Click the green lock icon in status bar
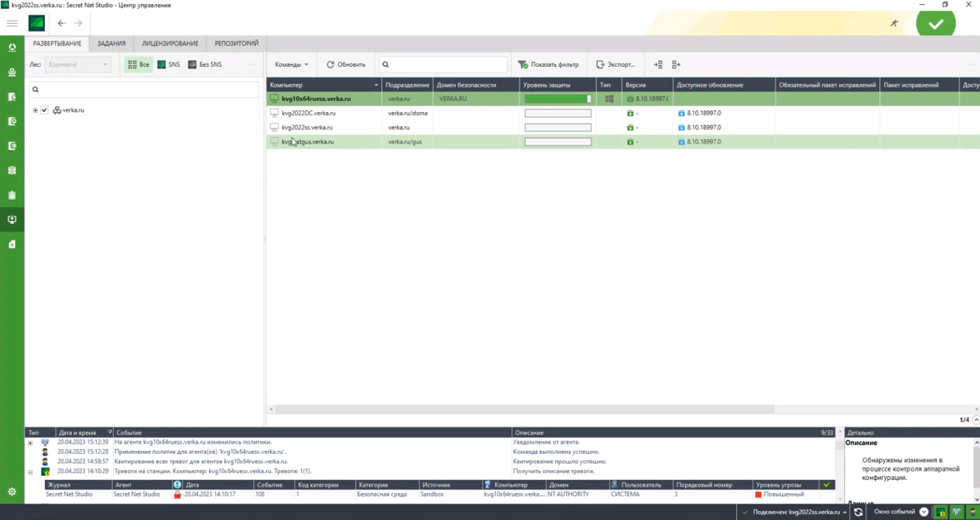Screen dimensions: 980x520 (x=940, y=512)
